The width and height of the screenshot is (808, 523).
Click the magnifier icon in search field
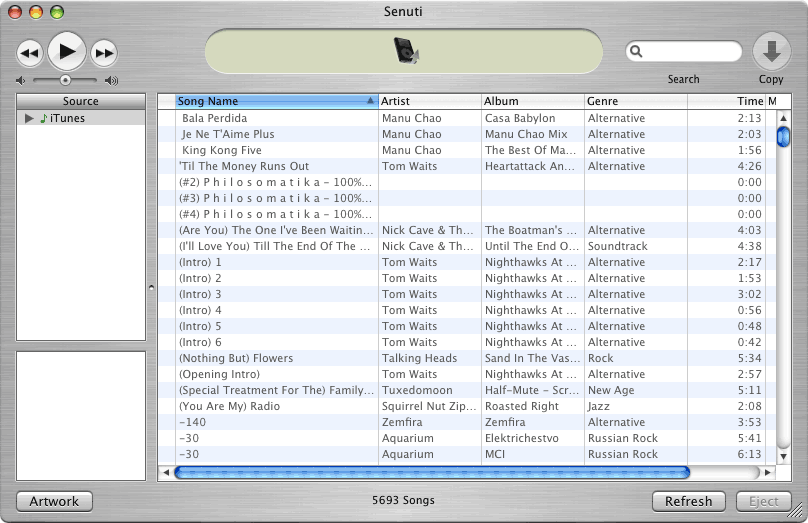[636, 52]
